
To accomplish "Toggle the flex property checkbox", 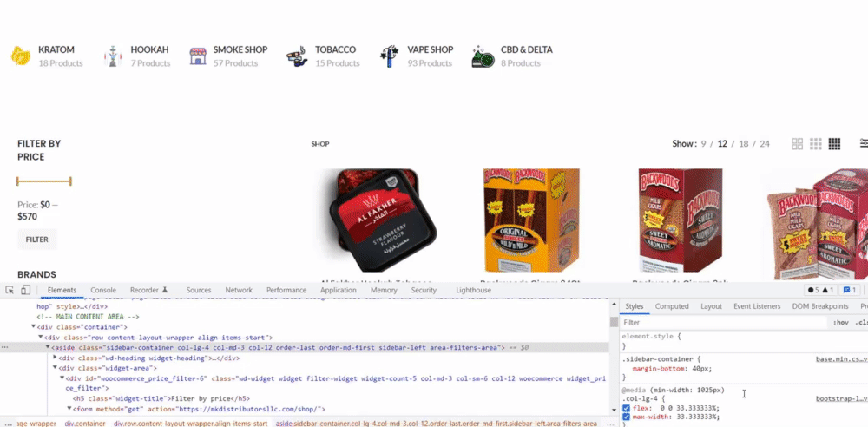I will pos(626,408).
